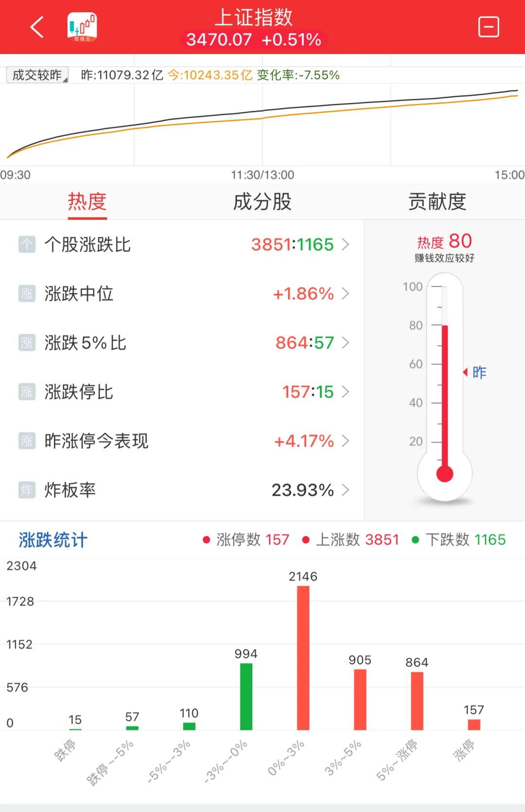Open 涨跌5%比 value 864:57
The width and height of the screenshot is (525, 812).
[305, 343]
